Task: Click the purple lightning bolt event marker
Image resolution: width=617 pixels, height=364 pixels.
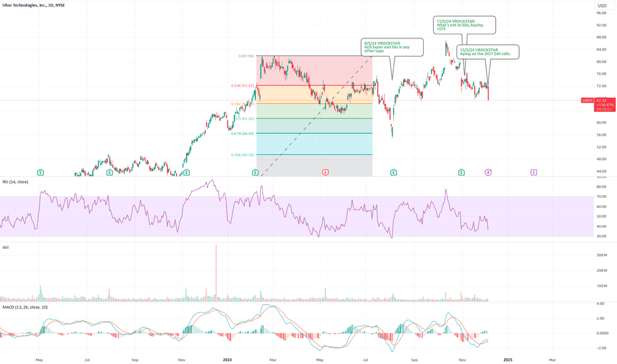Action: (489, 172)
